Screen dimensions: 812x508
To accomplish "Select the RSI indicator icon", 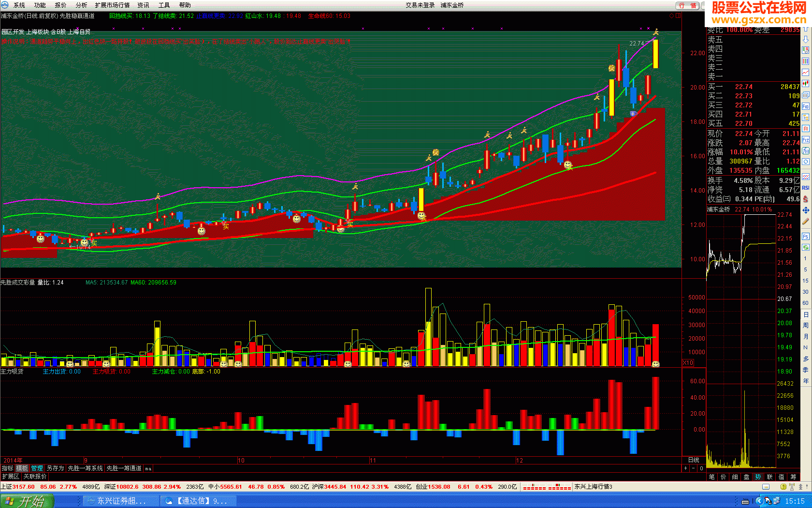I will (806, 188).
